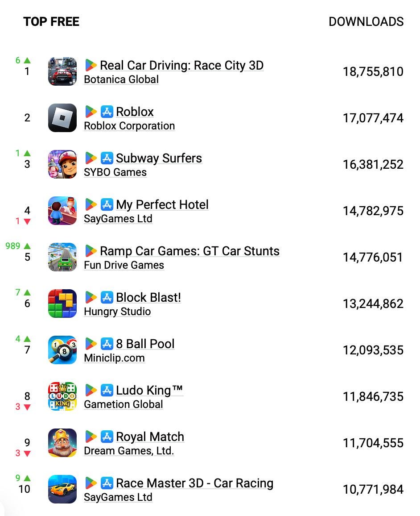Visit SayGames Ltd link under My Perfect Hotel

click(119, 219)
